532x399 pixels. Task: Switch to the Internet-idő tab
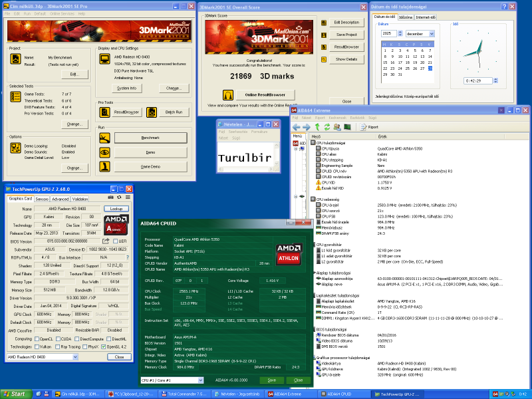tap(426, 17)
